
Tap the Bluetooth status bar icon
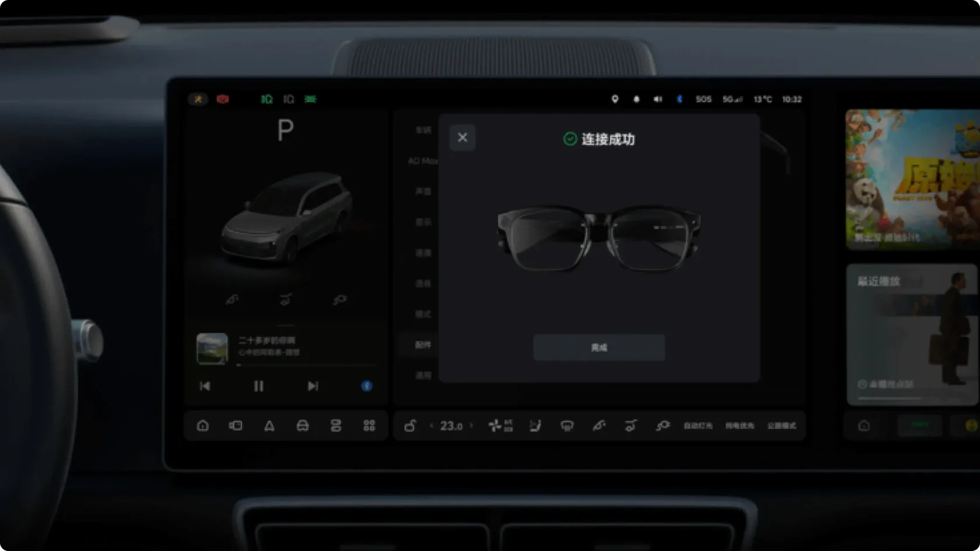pyautogui.click(x=680, y=99)
